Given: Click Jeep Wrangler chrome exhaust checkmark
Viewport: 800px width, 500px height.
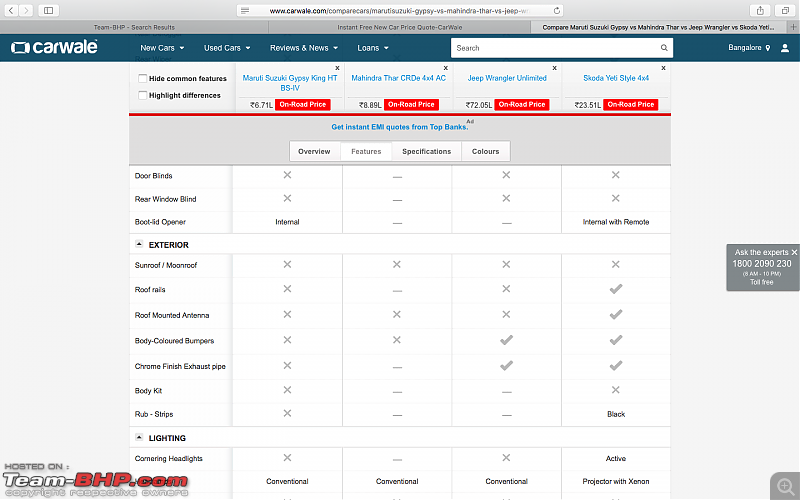Looking at the screenshot, I should point(506,366).
